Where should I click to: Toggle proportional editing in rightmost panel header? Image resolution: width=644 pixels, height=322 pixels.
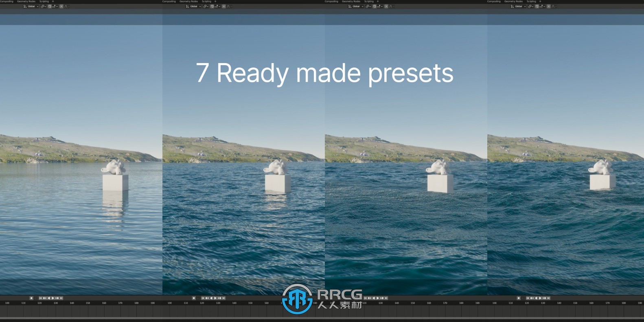pyautogui.click(x=549, y=6)
